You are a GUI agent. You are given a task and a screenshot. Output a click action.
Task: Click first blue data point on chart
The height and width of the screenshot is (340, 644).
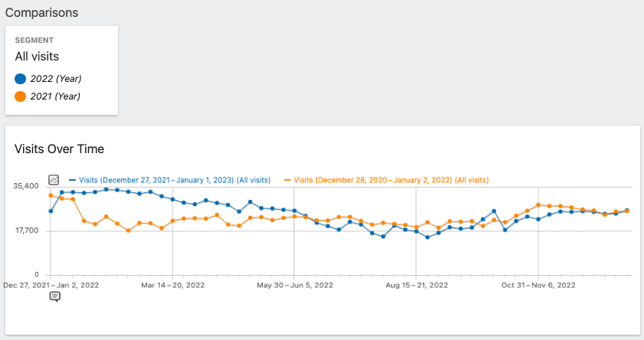tap(51, 211)
